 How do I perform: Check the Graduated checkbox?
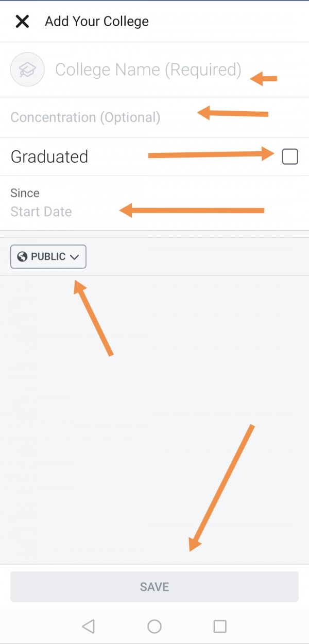pos(290,156)
